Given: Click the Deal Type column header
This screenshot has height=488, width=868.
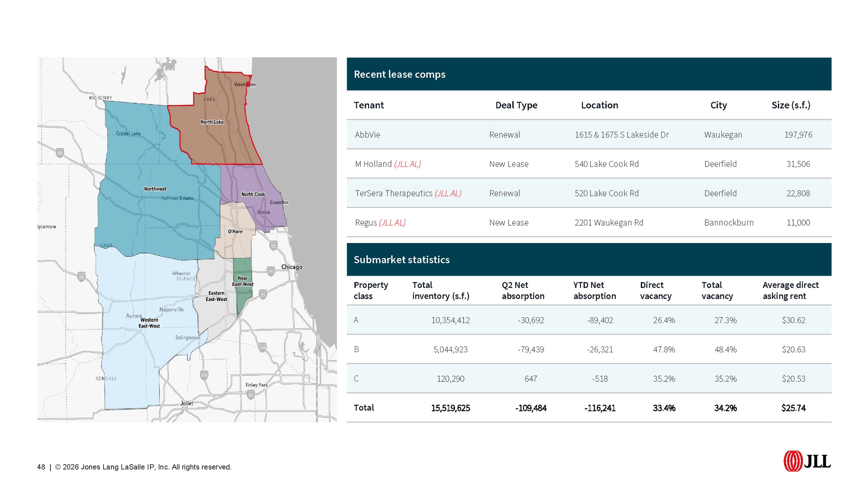Looking at the screenshot, I should pos(516,105).
